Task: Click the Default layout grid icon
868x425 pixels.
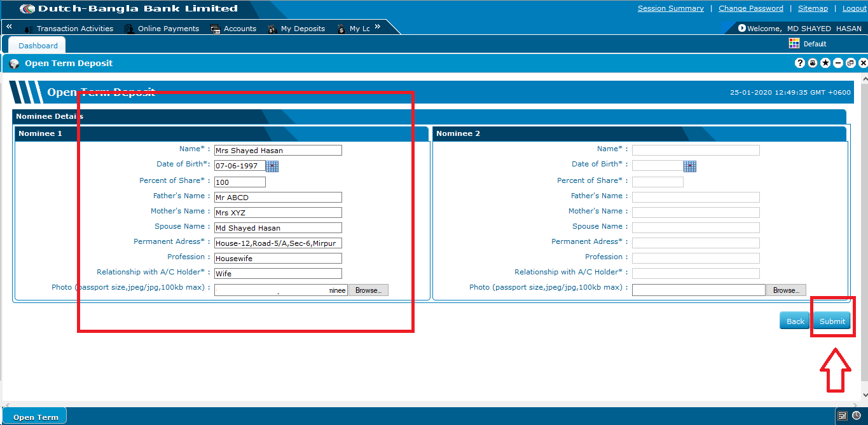Action: [x=794, y=43]
